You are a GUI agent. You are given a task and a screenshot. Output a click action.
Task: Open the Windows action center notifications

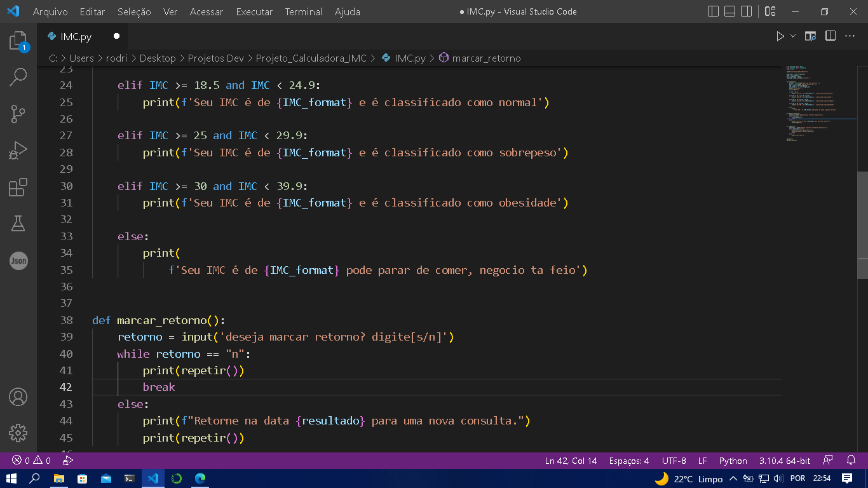[x=847, y=478]
